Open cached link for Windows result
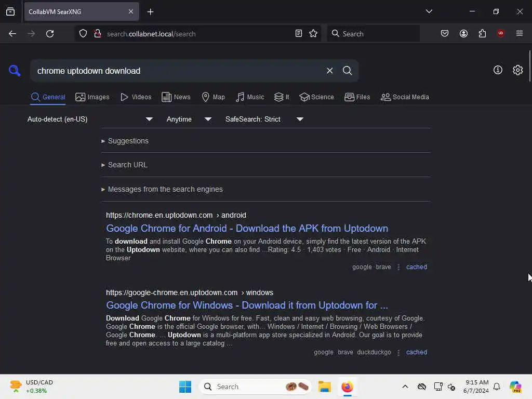Image resolution: width=532 pixels, height=399 pixels. pyautogui.click(x=416, y=352)
